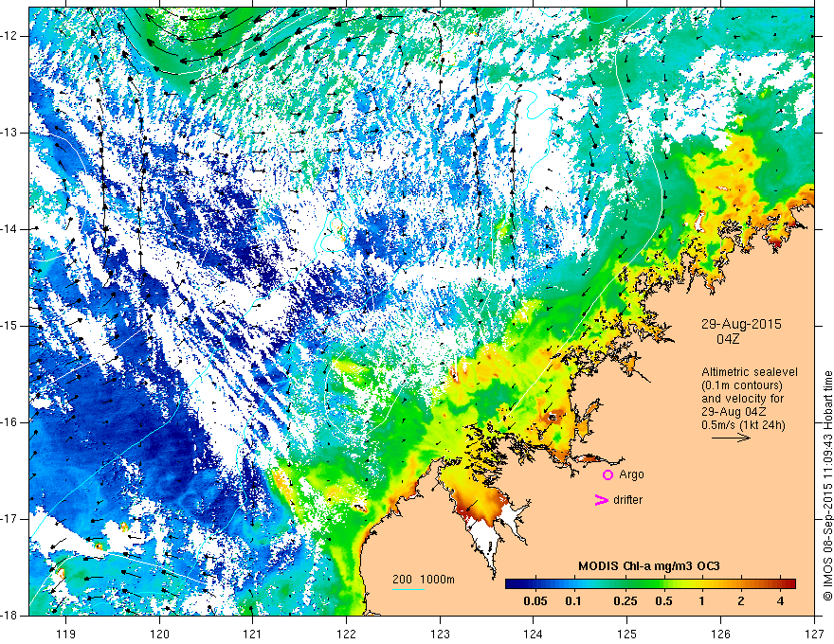The image size is (834, 644).
Task: Click 'Altimetric sealevel' caption text
Action: [x=750, y=372]
